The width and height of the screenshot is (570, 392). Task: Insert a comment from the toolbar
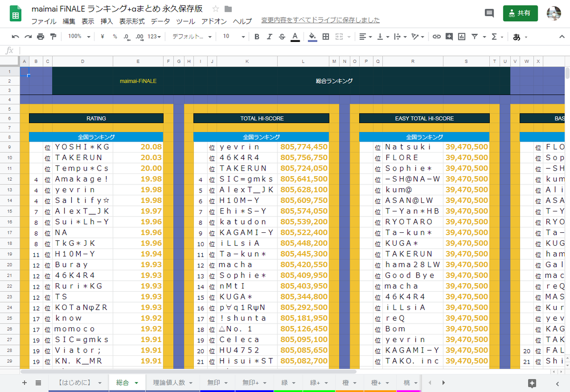pos(449,37)
